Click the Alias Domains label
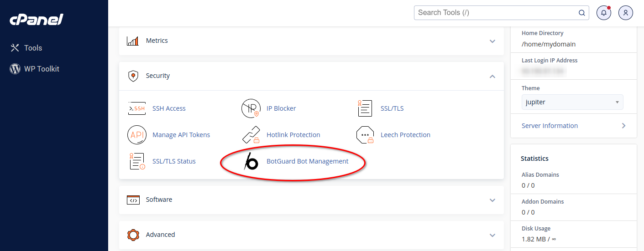This screenshot has width=644, height=251. (540, 174)
